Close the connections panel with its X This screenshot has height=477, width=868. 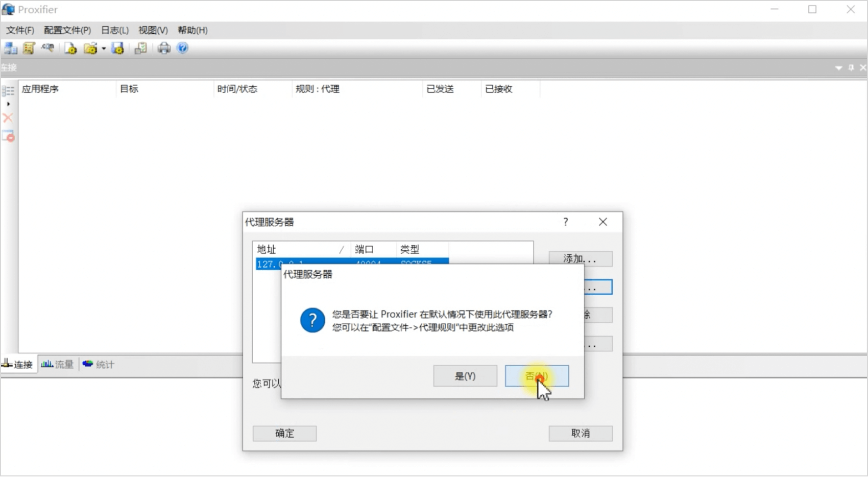pos(863,67)
